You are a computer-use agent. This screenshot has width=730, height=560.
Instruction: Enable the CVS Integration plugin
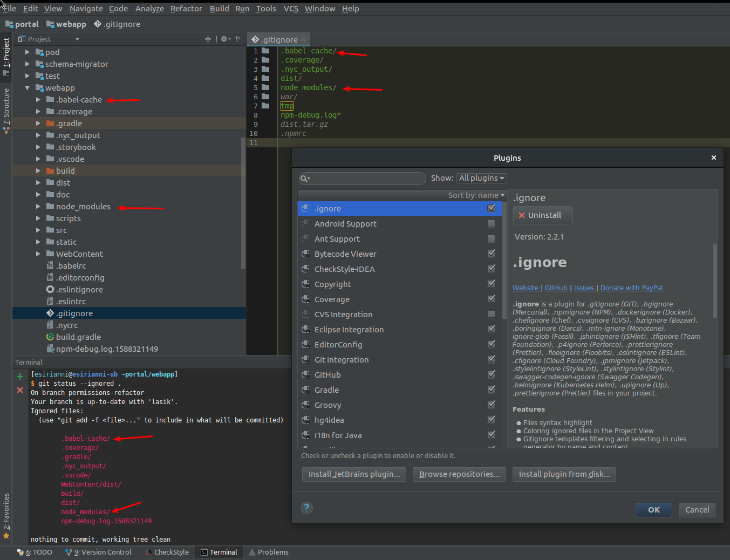point(491,313)
